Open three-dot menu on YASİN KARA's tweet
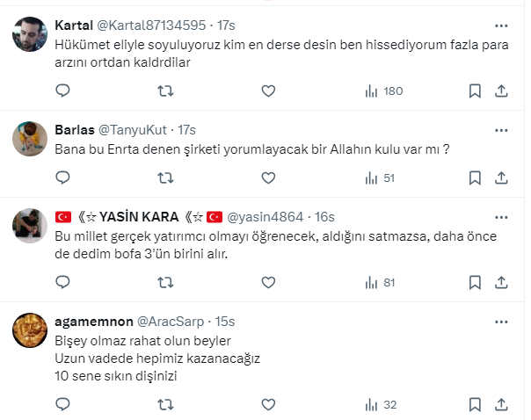The height and width of the screenshot is (420, 531). [501, 216]
